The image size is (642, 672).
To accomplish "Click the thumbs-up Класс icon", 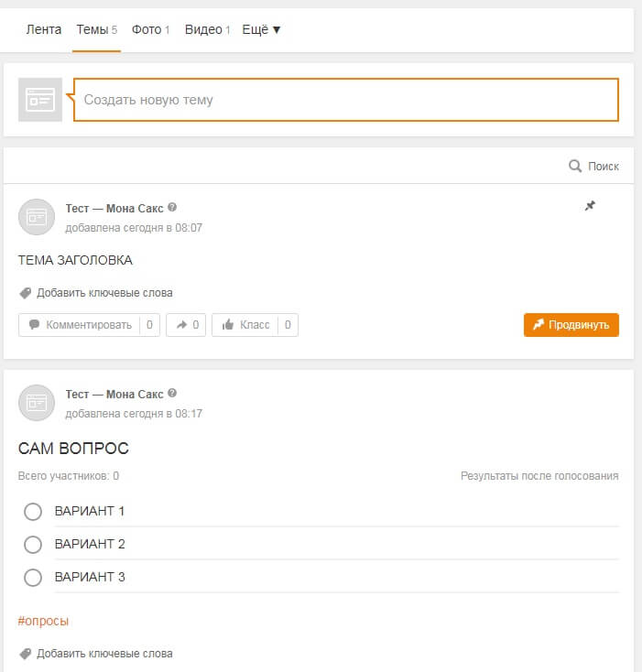I will (228, 325).
